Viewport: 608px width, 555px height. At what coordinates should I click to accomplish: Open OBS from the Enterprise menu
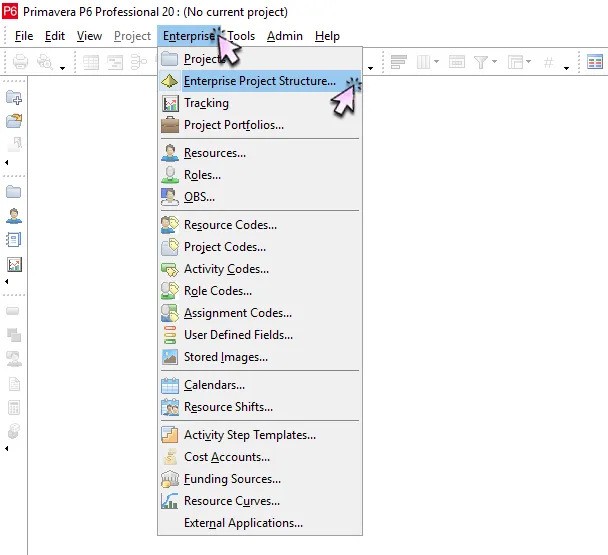(260, 197)
